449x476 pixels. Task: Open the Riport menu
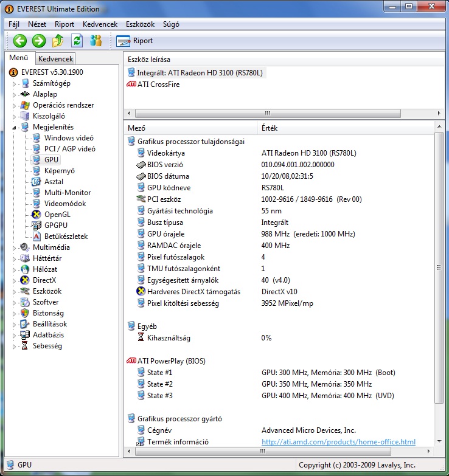pos(64,24)
